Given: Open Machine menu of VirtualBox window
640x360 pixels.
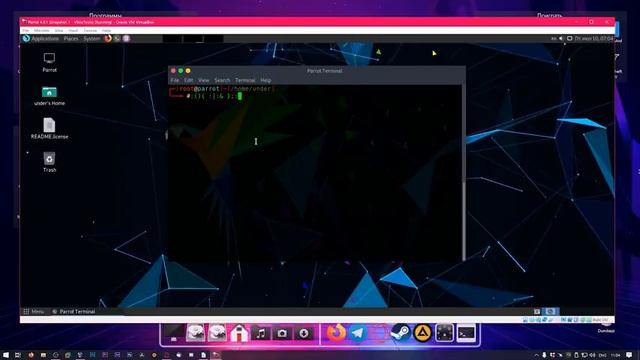Looking at the screenshot, I should coord(42,31).
